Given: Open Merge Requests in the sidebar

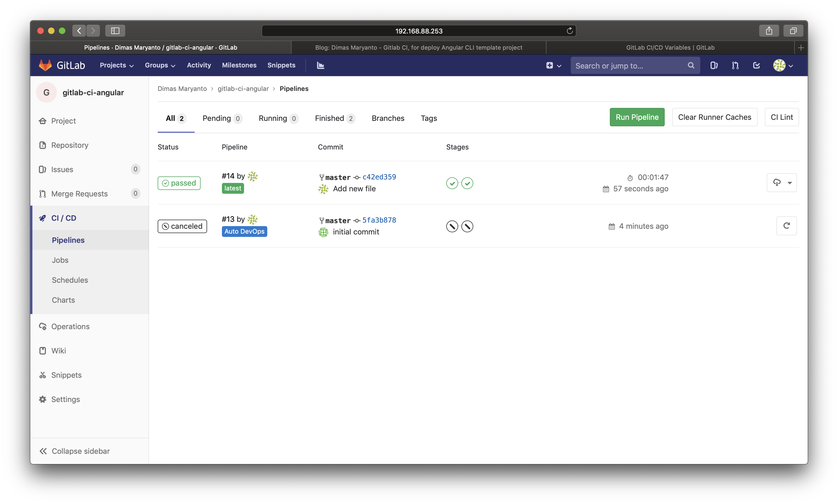Looking at the screenshot, I should (90, 194).
